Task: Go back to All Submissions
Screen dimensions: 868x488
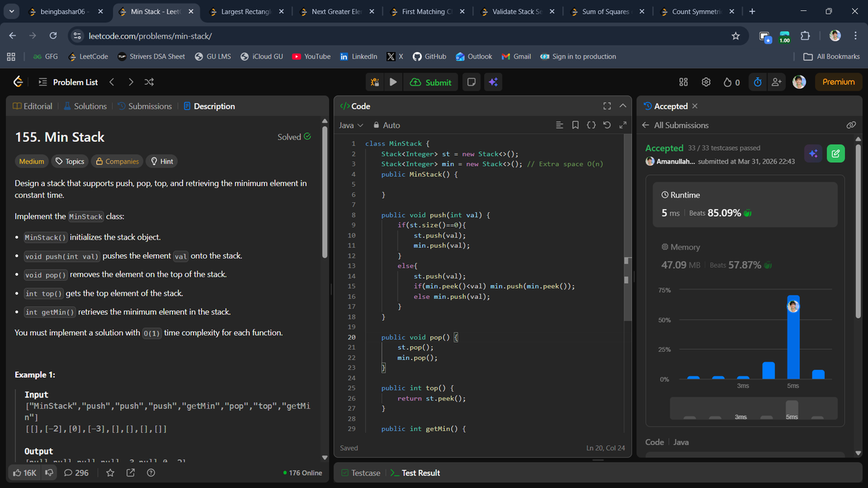Action: (676, 125)
